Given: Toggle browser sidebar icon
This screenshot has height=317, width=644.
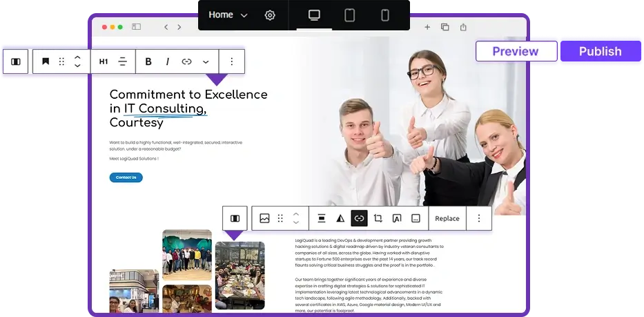Looking at the screenshot, I should (137, 27).
